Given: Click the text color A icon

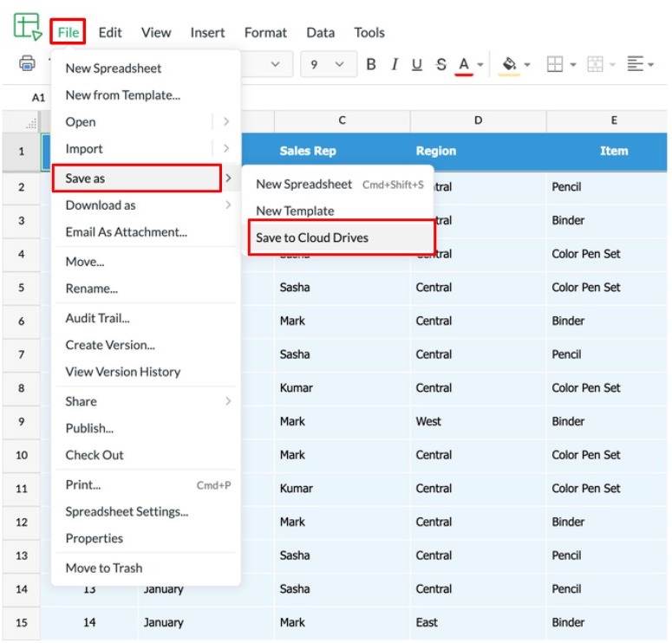Looking at the screenshot, I should tap(464, 64).
